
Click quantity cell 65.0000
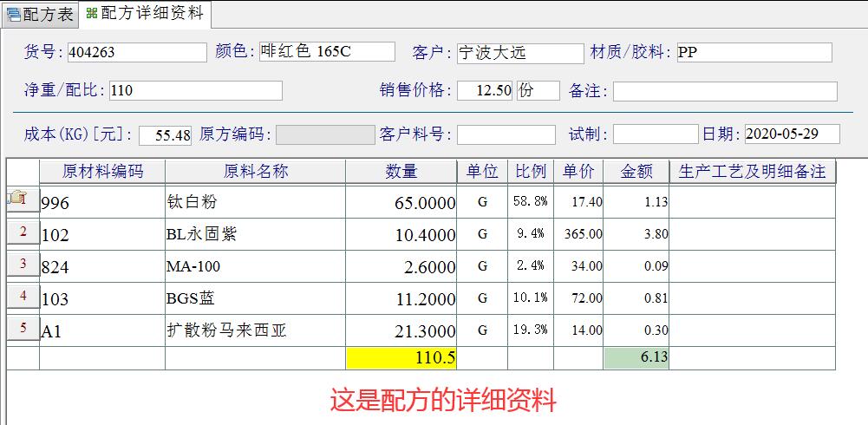click(x=401, y=202)
